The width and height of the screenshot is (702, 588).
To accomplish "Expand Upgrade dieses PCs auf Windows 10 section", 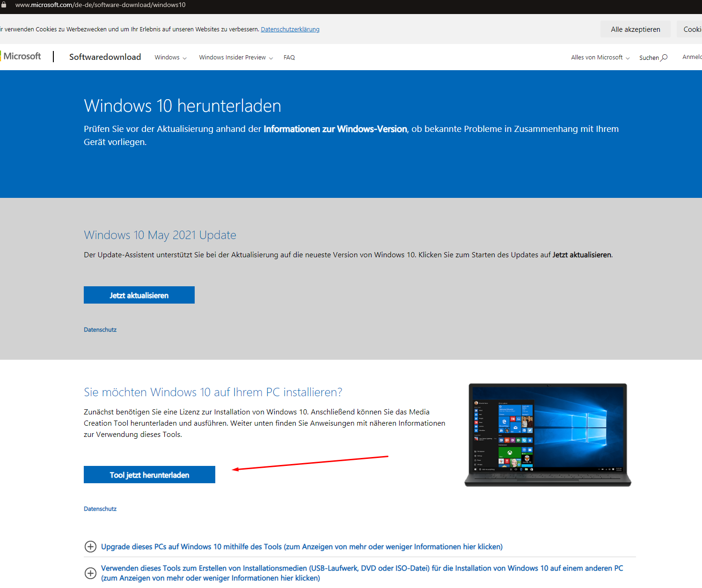I will tap(302, 546).
